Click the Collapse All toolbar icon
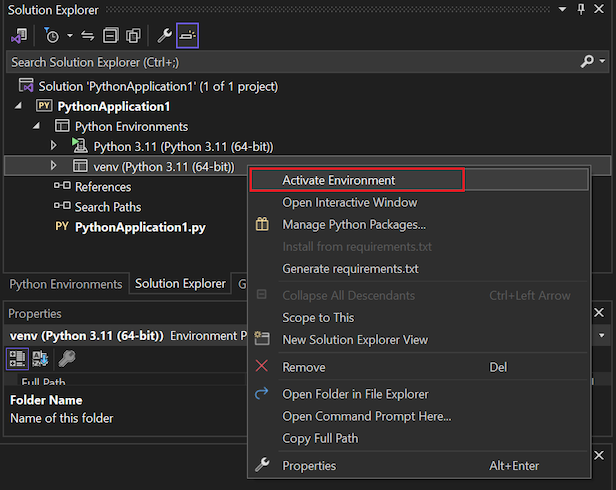The height and width of the screenshot is (490, 616). tap(110, 36)
